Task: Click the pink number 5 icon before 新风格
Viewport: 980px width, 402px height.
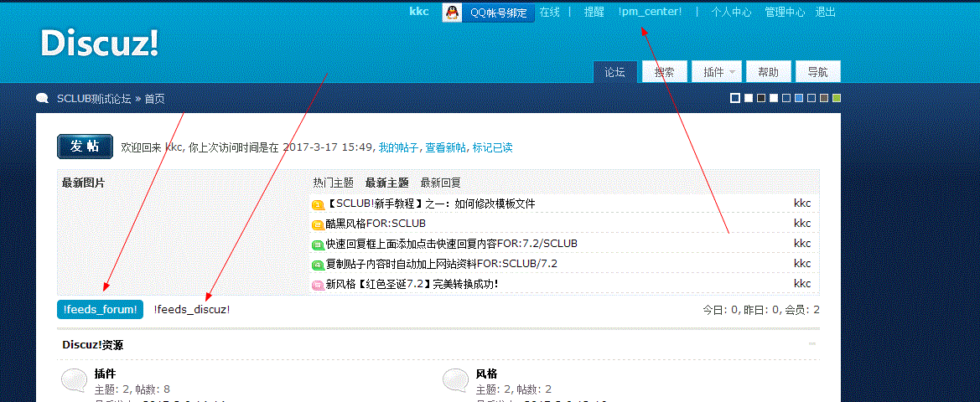Action: pyautogui.click(x=318, y=286)
